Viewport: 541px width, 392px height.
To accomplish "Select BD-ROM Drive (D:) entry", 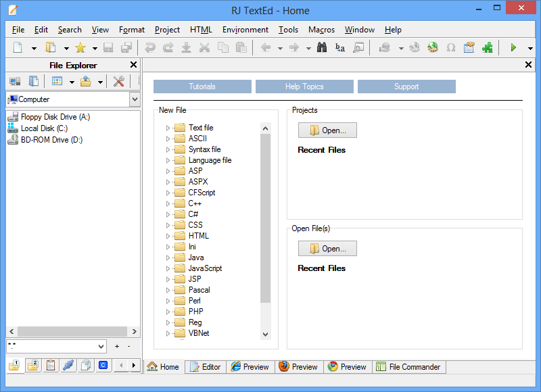I will coord(52,140).
